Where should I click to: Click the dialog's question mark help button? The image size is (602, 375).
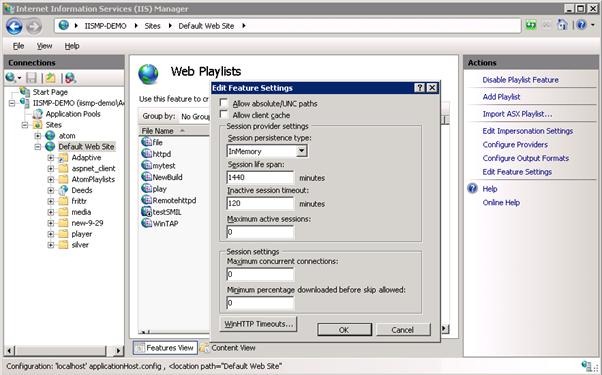click(x=420, y=88)
